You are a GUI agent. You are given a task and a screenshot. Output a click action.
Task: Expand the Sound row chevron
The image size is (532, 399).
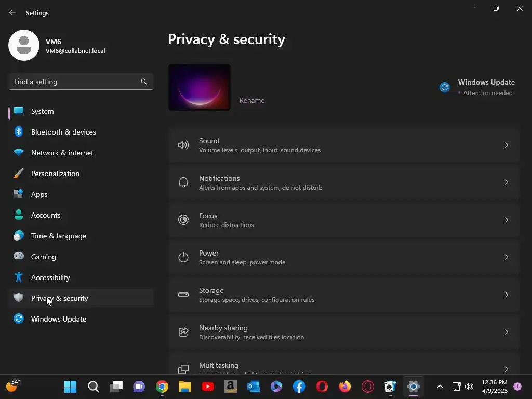(506, 145)
